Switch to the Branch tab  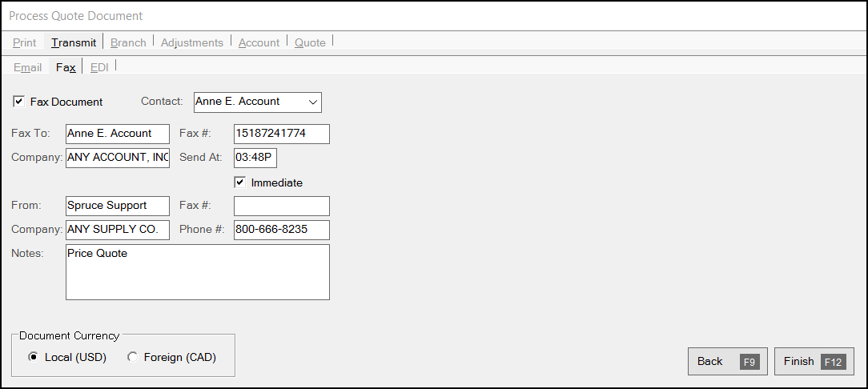coord(128,42)
